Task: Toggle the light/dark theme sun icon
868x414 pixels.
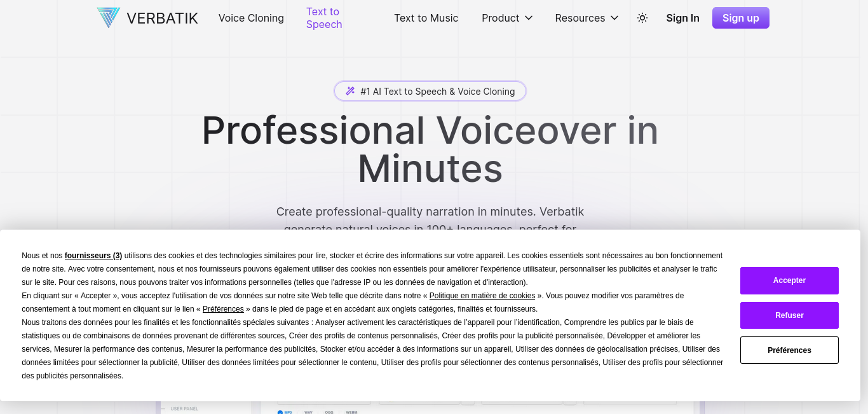Action: pos(642,18)
